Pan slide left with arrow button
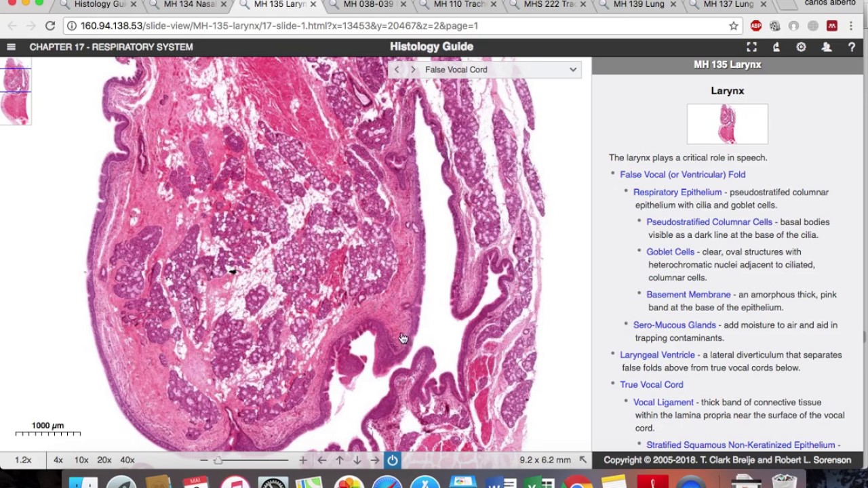 322,460
